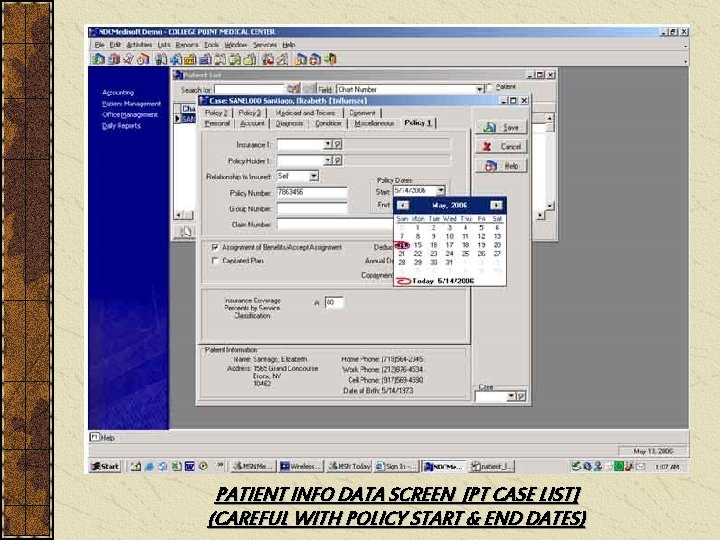Click the rightmost Medisoft toolbar icon, green arrow
This screenshot has height=540, width=720.
330,59
